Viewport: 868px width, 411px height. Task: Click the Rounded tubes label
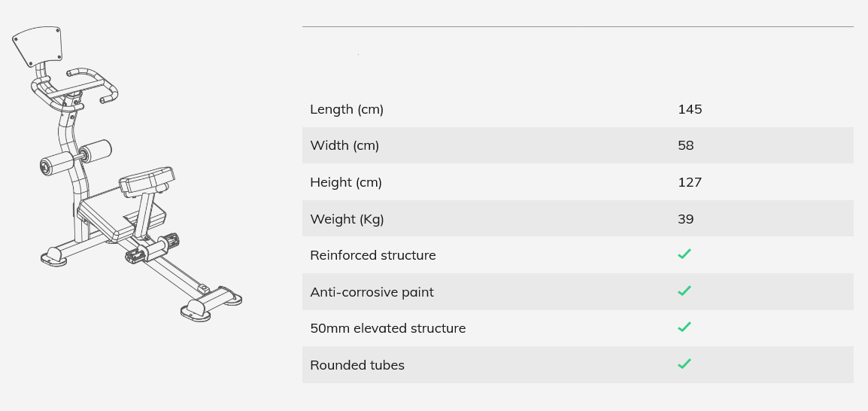(357, 365)
